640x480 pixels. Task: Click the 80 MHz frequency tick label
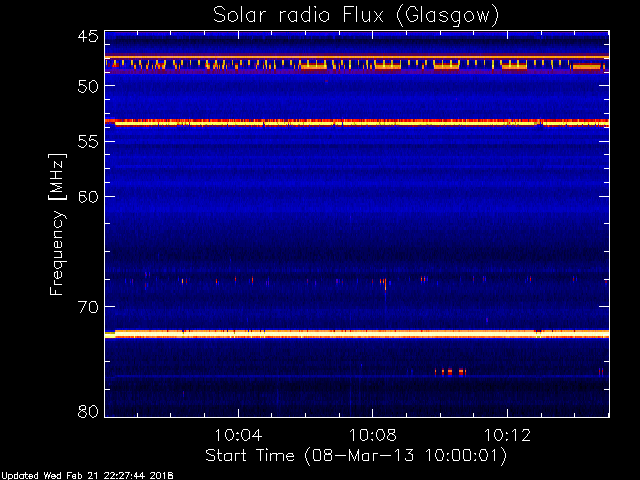[88, 411]
